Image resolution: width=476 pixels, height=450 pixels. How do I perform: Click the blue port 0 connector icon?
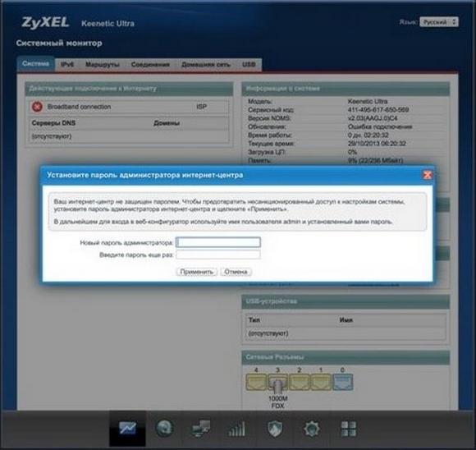pos(343,382)
